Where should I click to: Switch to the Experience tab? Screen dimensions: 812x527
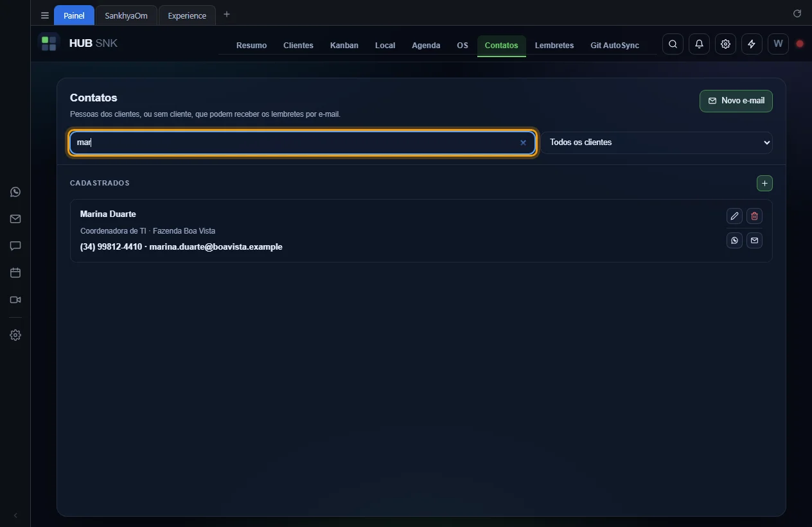pyautogui.click(x=187, y=15)
